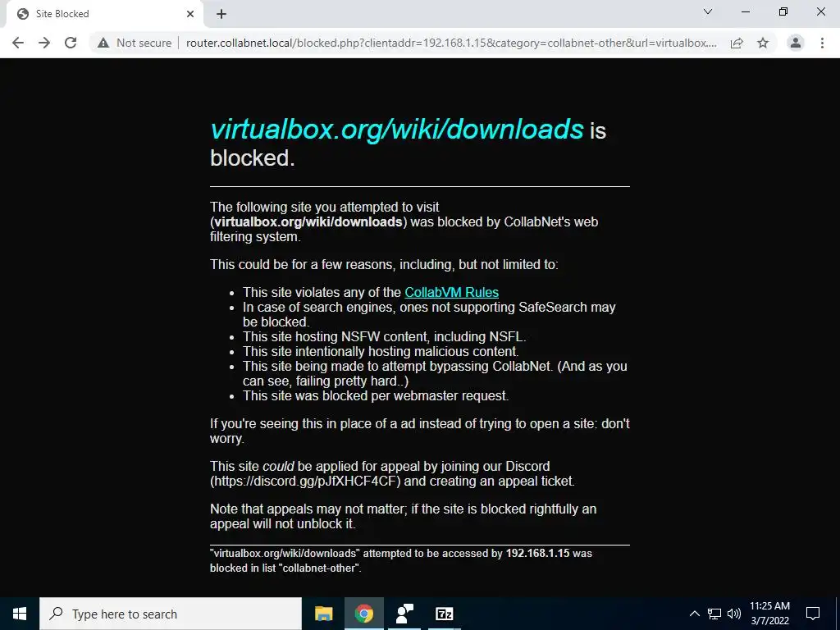The height and width of the screenshot is (630, 840).
Task: Open the clock showing 11:25 AM
Action: pyautogui.click(x=769, y=614)
